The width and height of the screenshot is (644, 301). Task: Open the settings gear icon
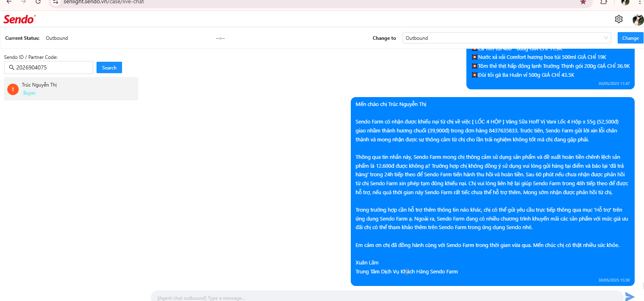pos(618,19)
